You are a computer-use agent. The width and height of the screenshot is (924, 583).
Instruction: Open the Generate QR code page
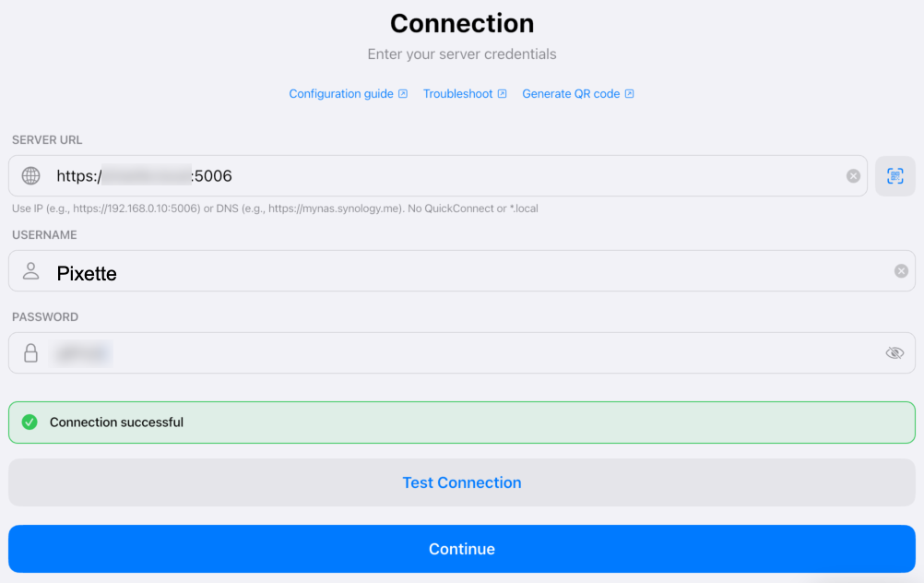tap(572, 93)
